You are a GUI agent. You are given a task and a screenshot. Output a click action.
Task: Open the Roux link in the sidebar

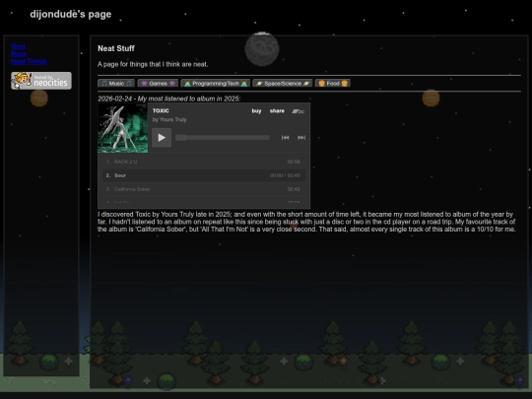click(x=19, y=54)
